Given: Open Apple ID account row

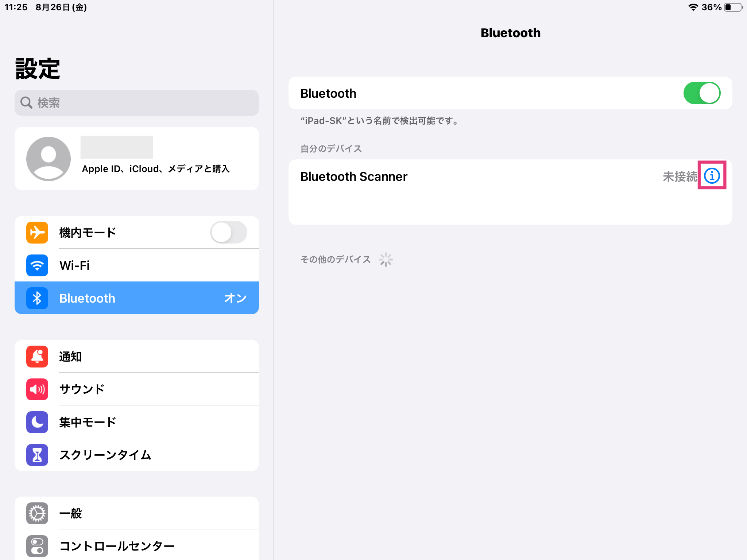Looking at the screenshot, I should 137,159.
